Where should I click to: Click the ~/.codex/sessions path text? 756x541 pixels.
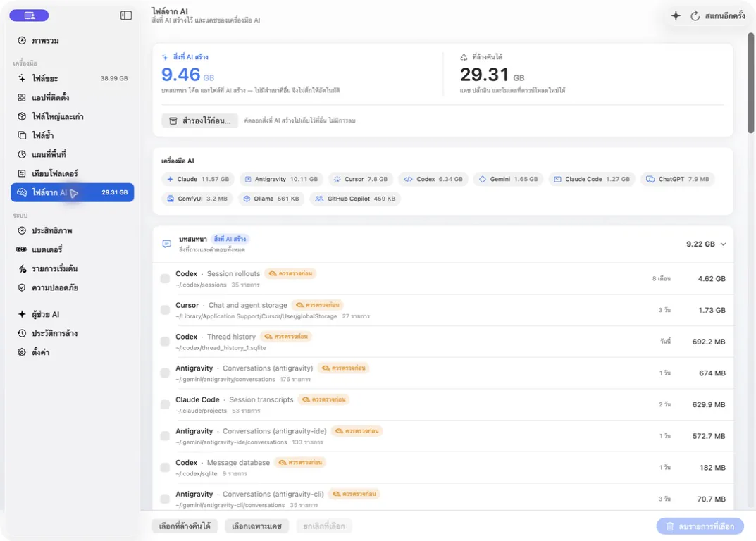click(201, 285)
